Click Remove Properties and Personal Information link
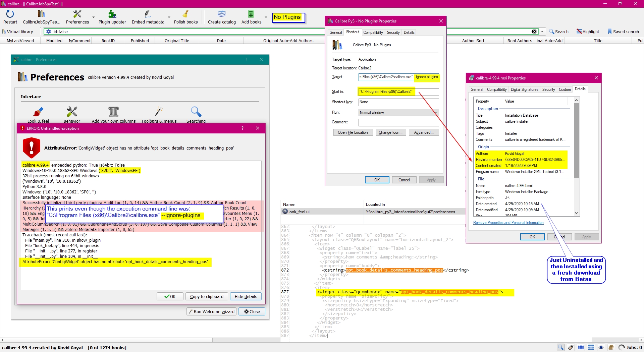Image resolution: width=644 pixels, height=352 pixels. pos(508,223)
